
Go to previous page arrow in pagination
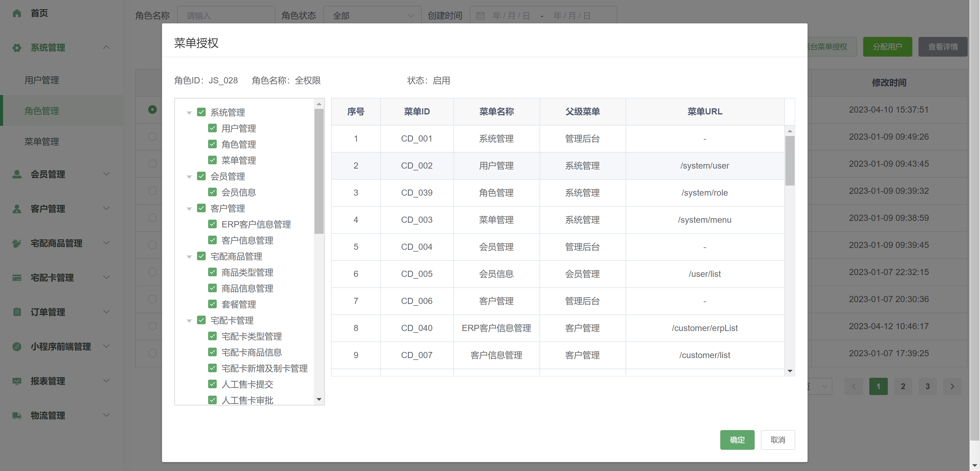tap(854, 386)
